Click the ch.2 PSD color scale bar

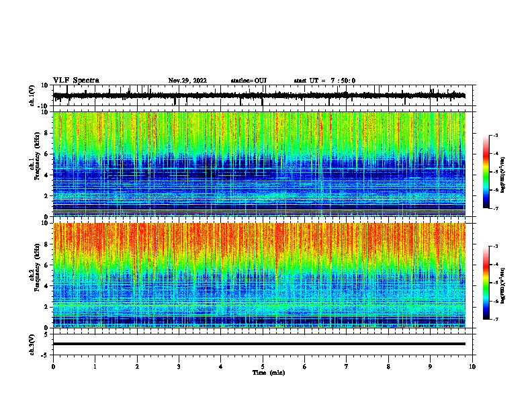pos(486,283)
